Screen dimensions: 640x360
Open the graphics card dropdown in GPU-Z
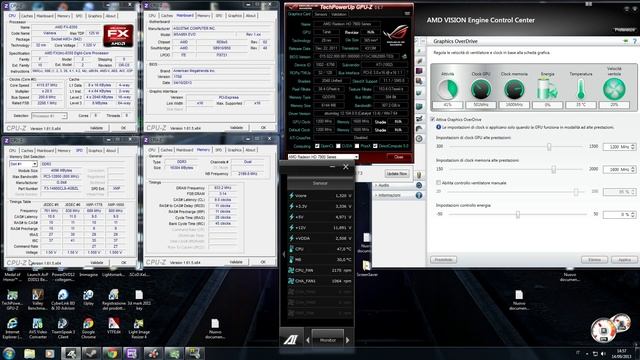(x=323, y=157)
